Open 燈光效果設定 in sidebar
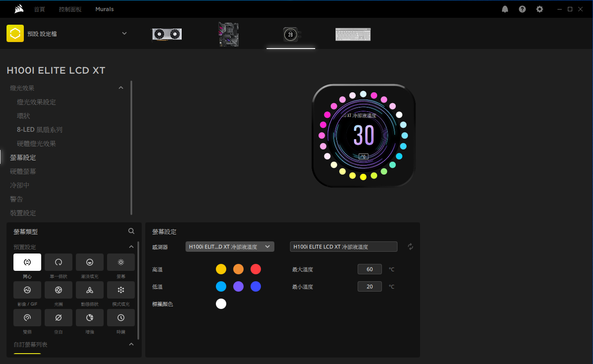This screenshot has height=364, width=593. click(36, 102)
